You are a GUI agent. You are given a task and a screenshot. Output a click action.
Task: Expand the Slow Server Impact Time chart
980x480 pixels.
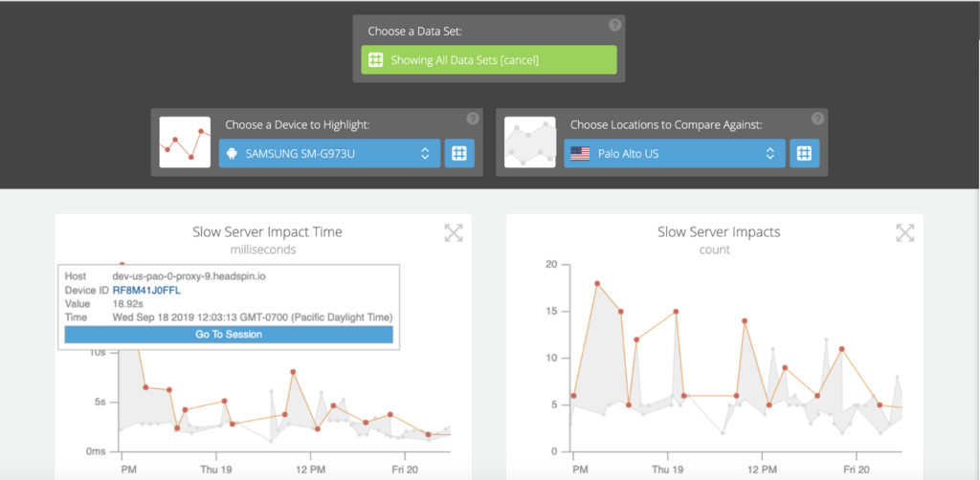pos(454,232)
